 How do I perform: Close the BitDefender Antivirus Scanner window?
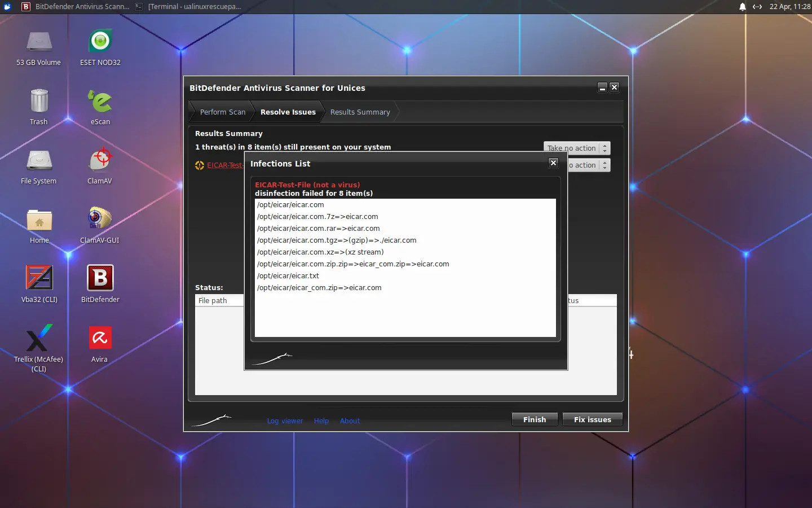click(x=615, y=87)
